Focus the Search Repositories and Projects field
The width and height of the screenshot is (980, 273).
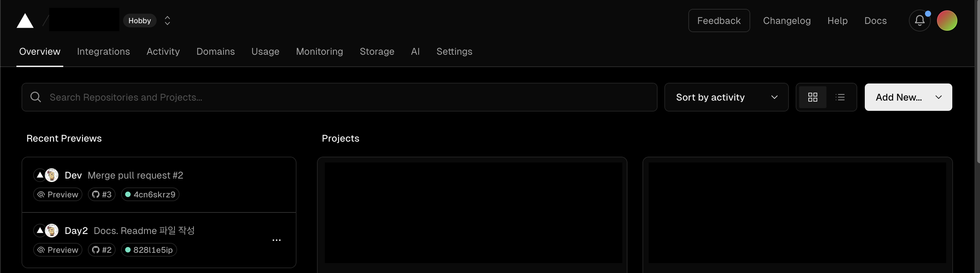pos(339,97)
